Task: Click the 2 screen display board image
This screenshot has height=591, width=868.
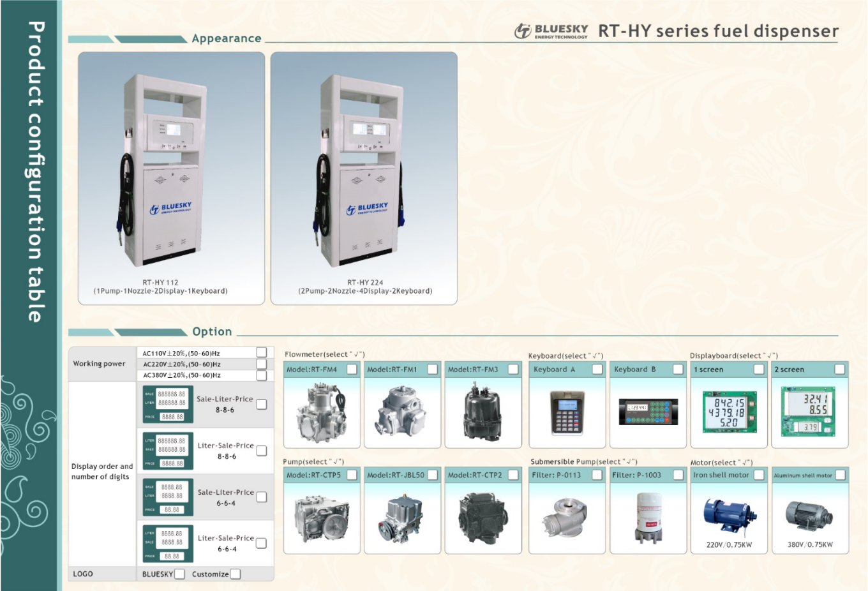Action: (x=809, y=412)
